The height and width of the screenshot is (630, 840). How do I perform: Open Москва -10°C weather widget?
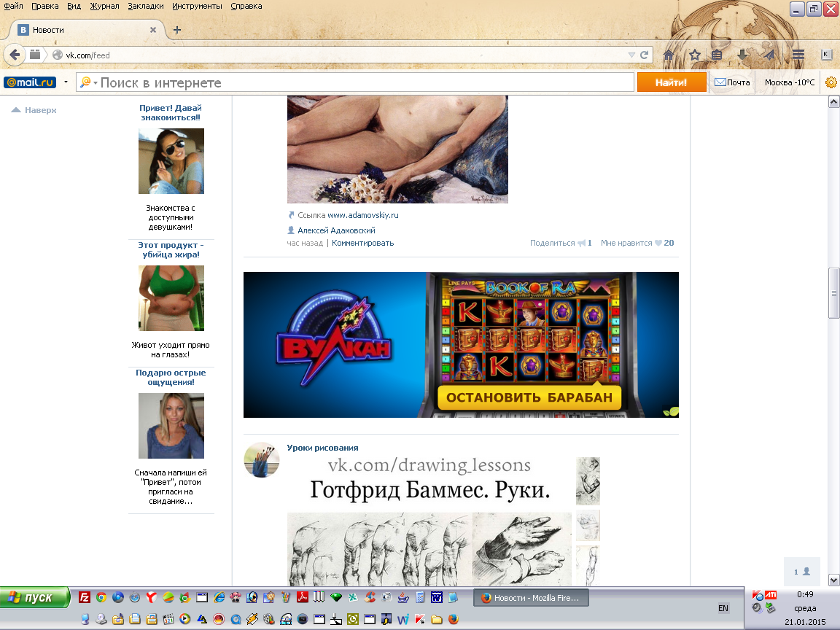tap(789, 82)
